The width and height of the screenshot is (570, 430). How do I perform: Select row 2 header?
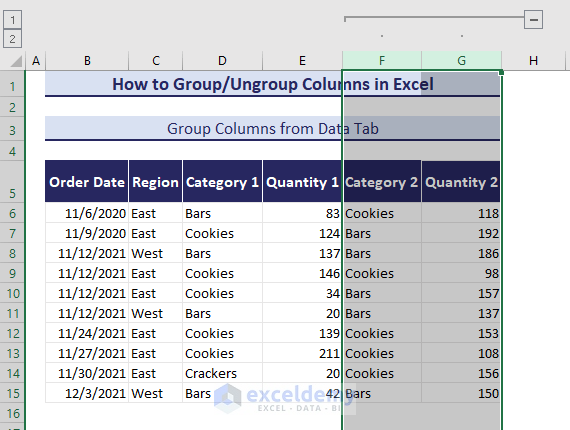click(12, 107)
